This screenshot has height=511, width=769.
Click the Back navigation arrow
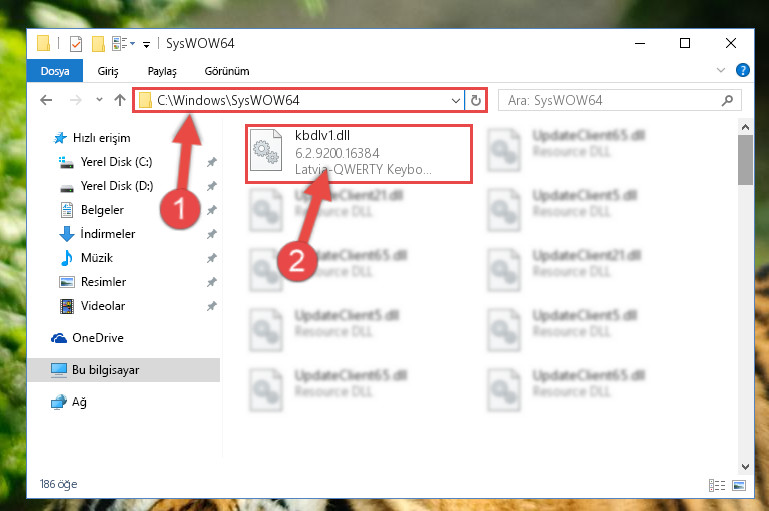coord(46,100)
